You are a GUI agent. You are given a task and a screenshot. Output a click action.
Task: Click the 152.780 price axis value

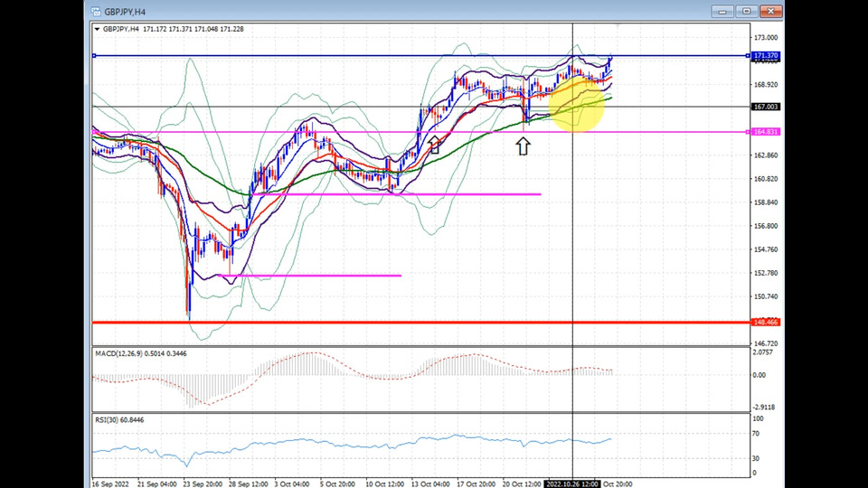coord(766,273)
